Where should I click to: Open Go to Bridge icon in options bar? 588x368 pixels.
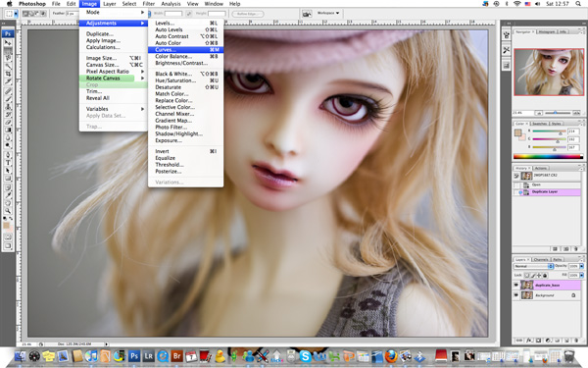[307, 14]
